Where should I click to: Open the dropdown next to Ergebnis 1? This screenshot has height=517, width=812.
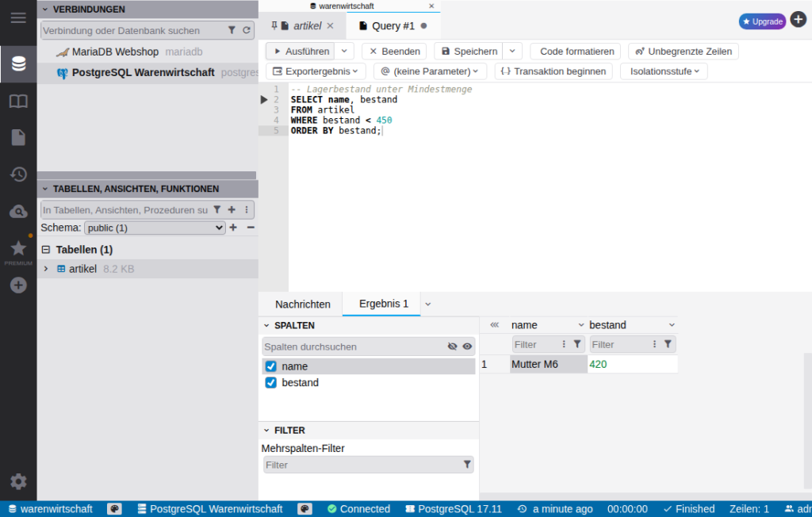(x=427, y=304)
